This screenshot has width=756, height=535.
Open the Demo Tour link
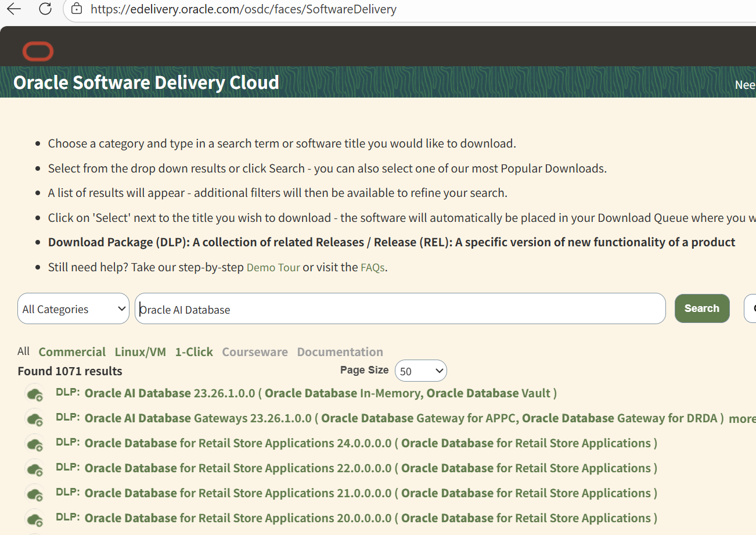pos(273,268)
